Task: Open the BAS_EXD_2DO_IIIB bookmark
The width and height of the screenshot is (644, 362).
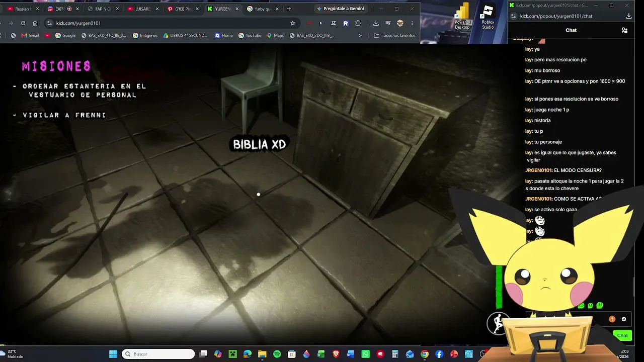Action: pyautogui.click(x=312, y=36)
